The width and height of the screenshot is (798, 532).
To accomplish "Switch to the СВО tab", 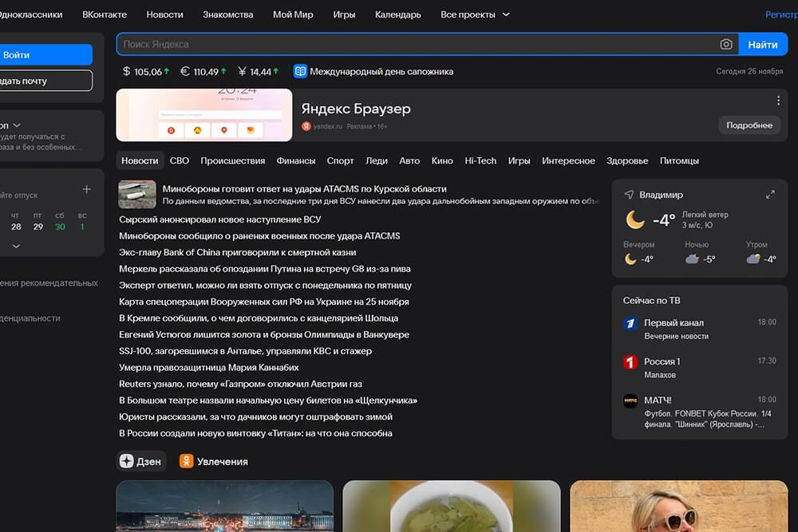I will click(179, 161).
